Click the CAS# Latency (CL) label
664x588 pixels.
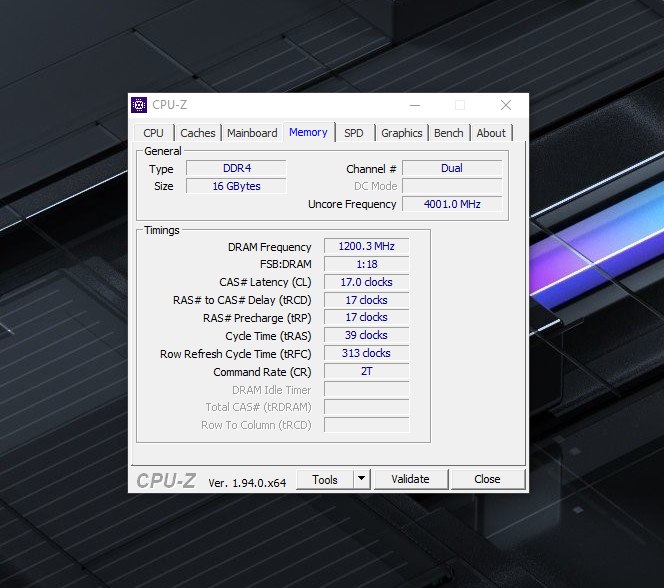click(265, 282)
